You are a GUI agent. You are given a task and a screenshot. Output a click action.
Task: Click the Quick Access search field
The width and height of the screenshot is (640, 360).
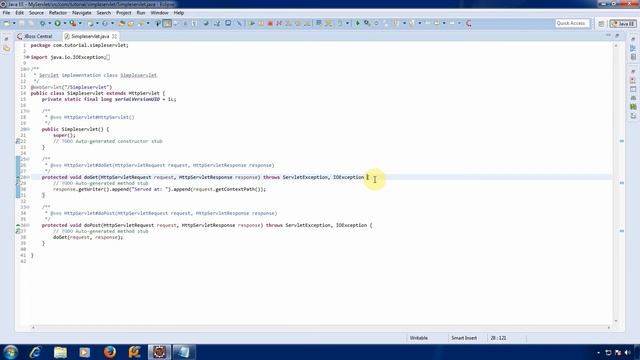point(572,23)
